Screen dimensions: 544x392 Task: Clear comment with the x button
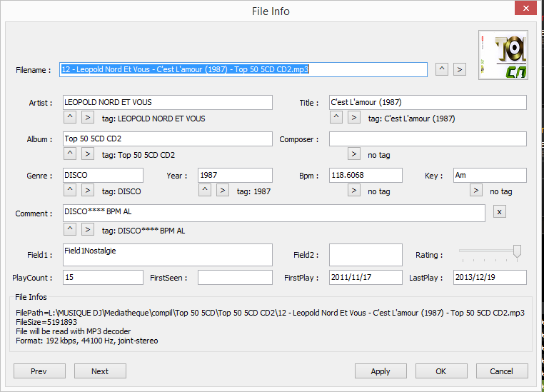(x=500, y=212)
